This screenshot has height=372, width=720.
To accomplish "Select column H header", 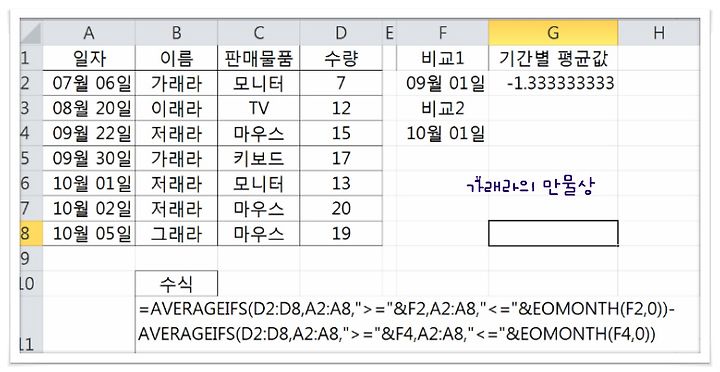I will point(659,33).
